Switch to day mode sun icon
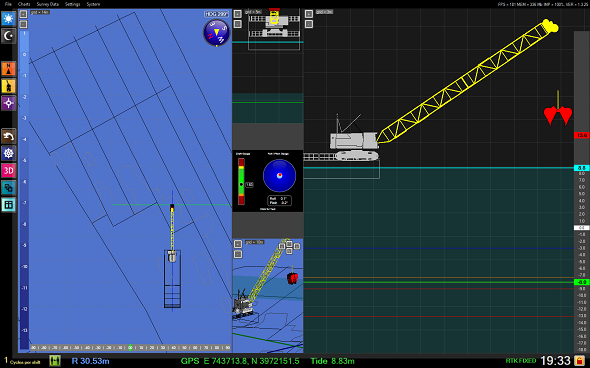The width and height of the screenshot is (590, 368). coord(8,18)
